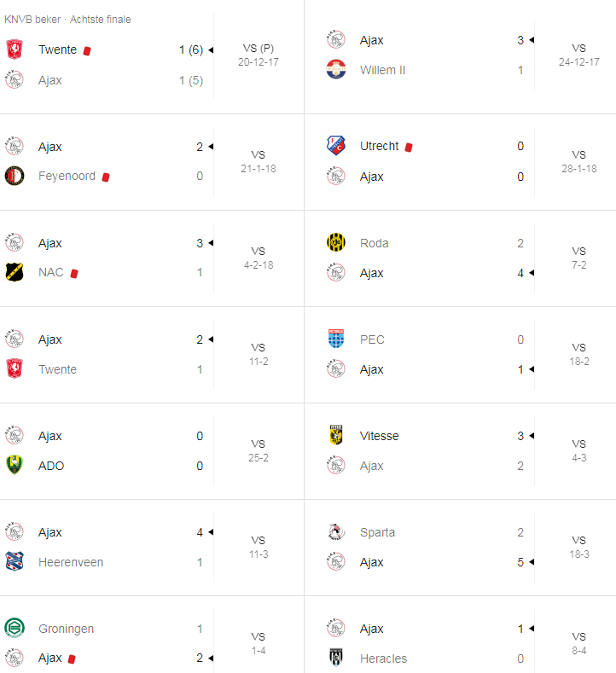Click the Willem II team name

point(383,70)
